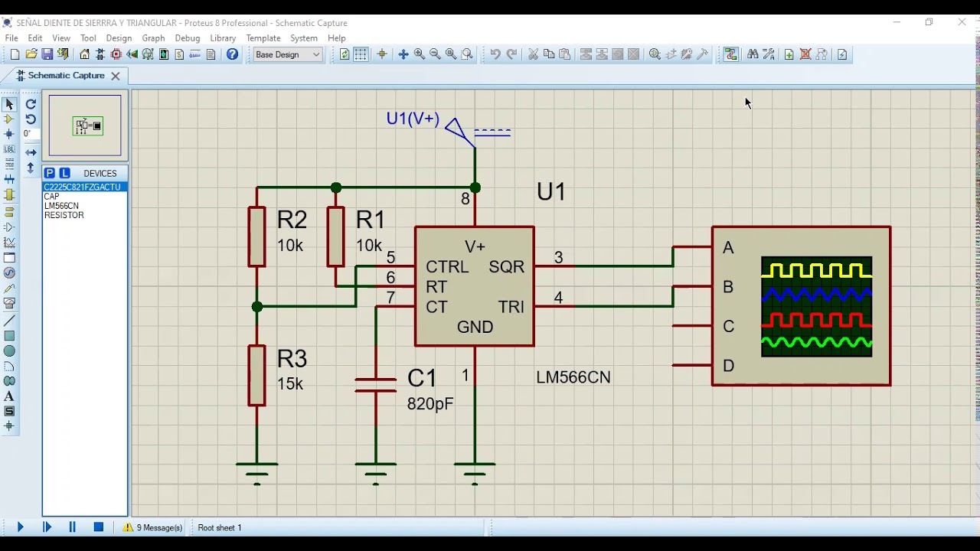The image size is (980, 551).
Task: Select Component Mode tool
Action: 9,119
